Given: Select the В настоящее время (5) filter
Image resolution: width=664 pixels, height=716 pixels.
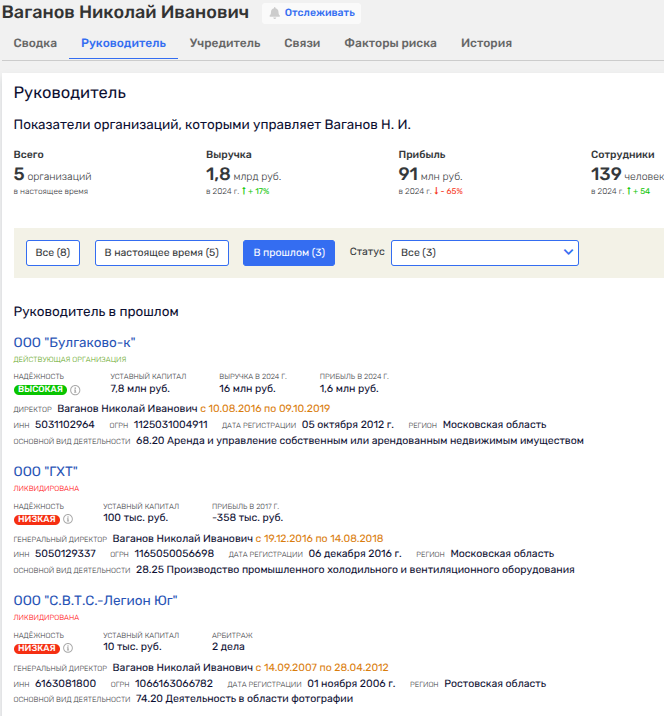Looking at the screenshot, I should (x=162, y=253).
